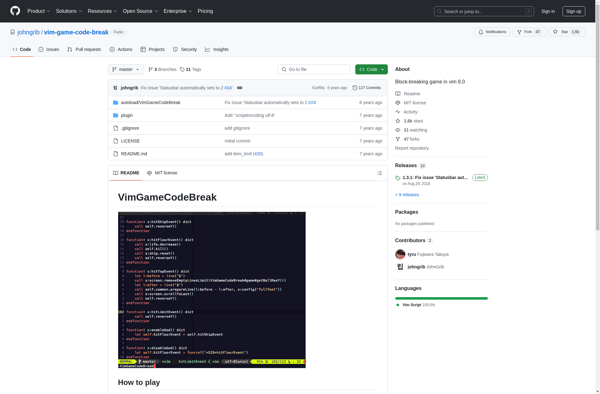The image size is (600, 394).
Task: Click file icon next to README.md
Action: (116, 154)
